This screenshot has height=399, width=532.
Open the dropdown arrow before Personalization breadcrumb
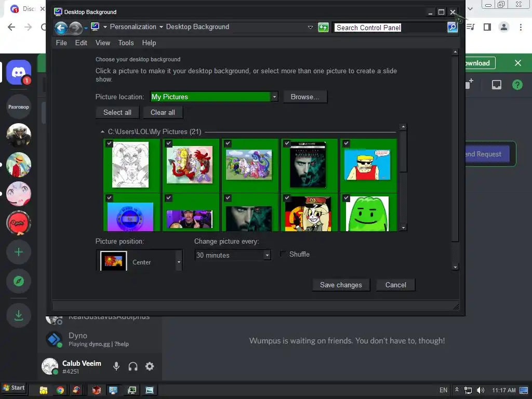point(105,27)
